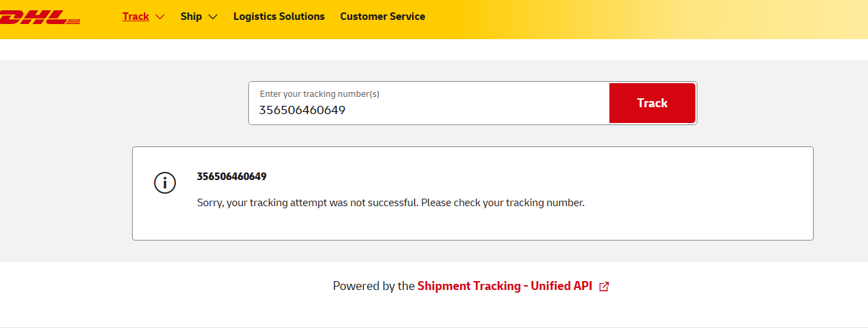The width and height of the screenshot is (868, 334).
Task: Click the DHL logo
Action: click(x=38, y=17)
